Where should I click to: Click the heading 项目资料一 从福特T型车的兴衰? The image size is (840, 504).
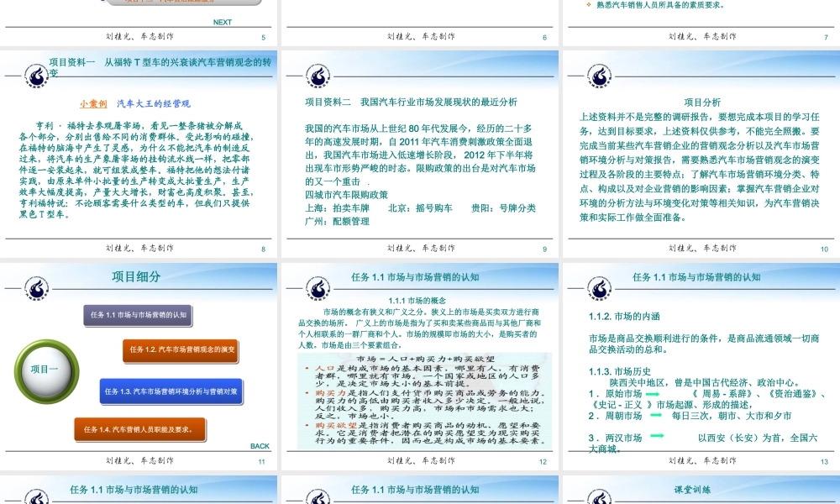point(160,67)
